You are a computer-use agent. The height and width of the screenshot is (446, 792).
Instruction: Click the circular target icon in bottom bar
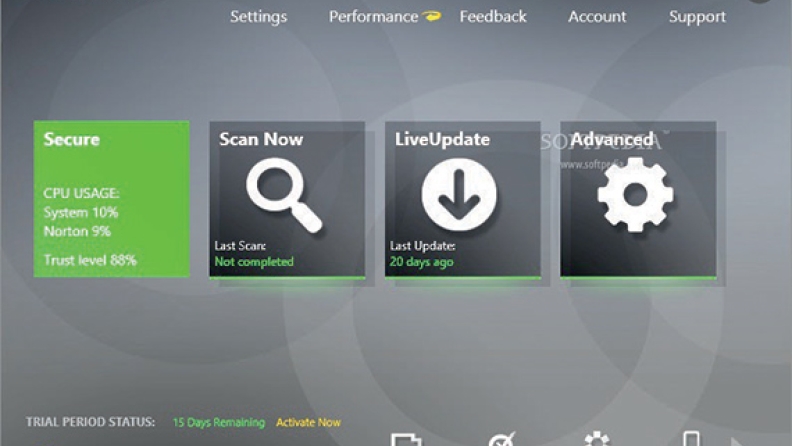point(500,440)
